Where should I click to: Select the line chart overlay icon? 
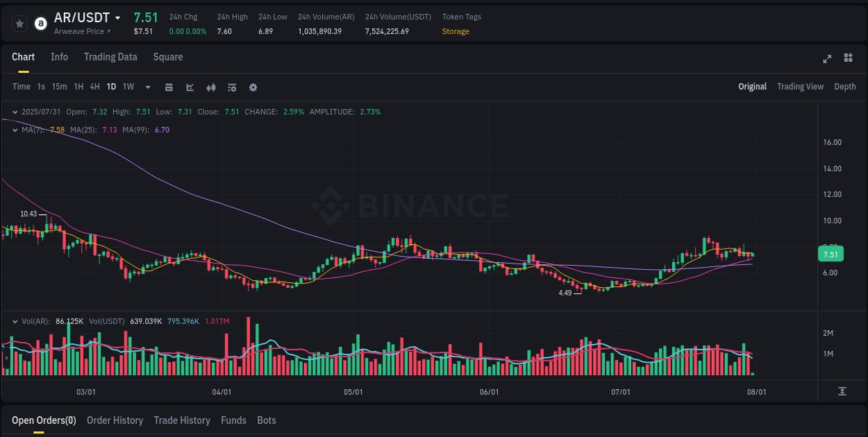click(190, 87)
